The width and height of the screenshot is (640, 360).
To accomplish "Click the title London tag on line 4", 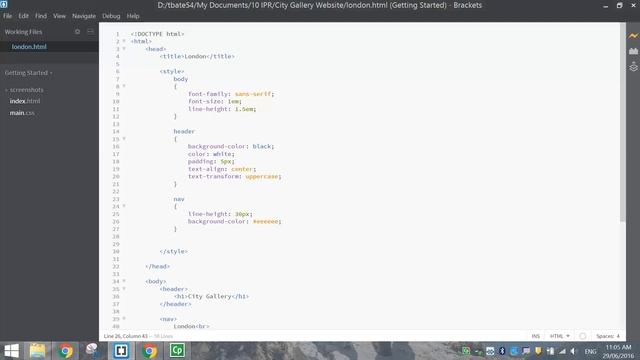I will 197,56.
